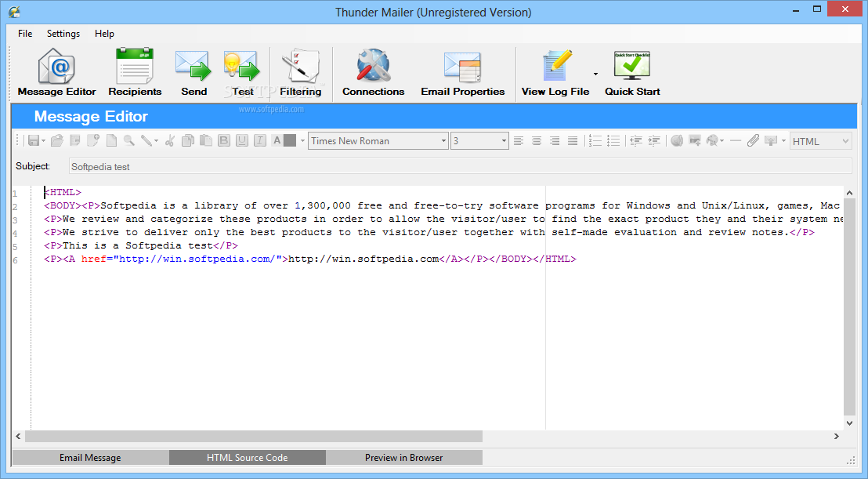Image resolution: width=868 pixels, height=479 pixels.
Task: Click the gray font color swatch
Action: (x=290, y=140)
